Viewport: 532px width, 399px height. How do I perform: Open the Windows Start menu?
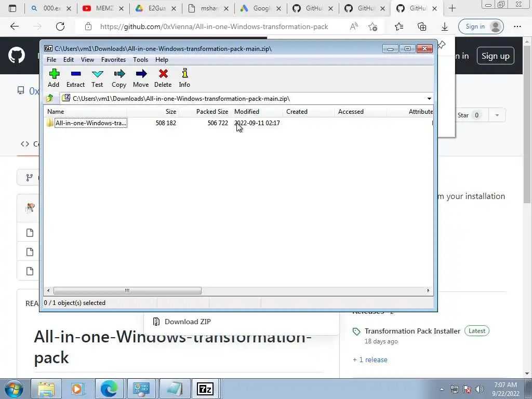click(14, 389)
